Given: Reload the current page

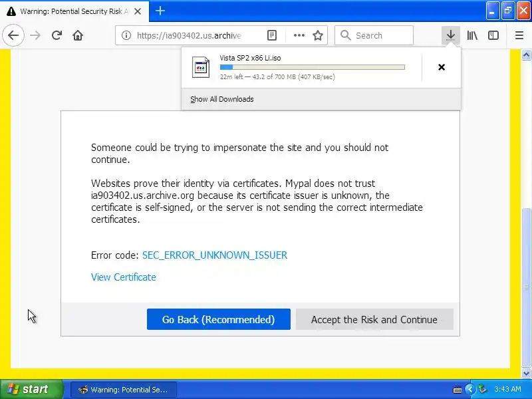Looking at the screenshot, I should click(57, 35).
